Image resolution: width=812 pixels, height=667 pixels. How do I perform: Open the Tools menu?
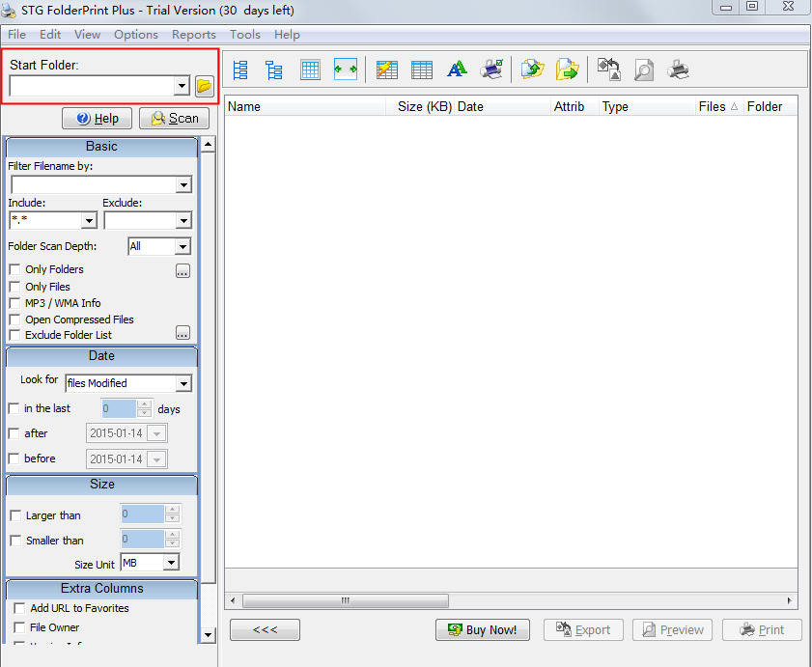[245, 35]
